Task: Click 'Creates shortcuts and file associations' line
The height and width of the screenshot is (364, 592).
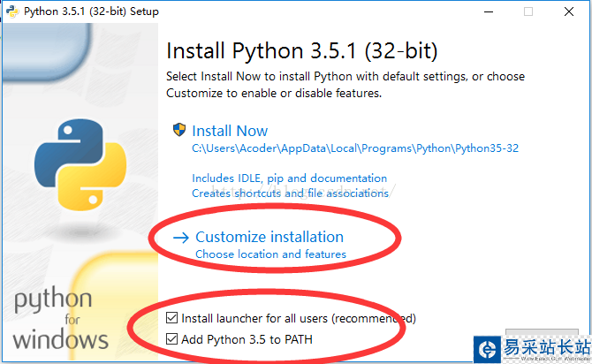Action: pos(290,193)
